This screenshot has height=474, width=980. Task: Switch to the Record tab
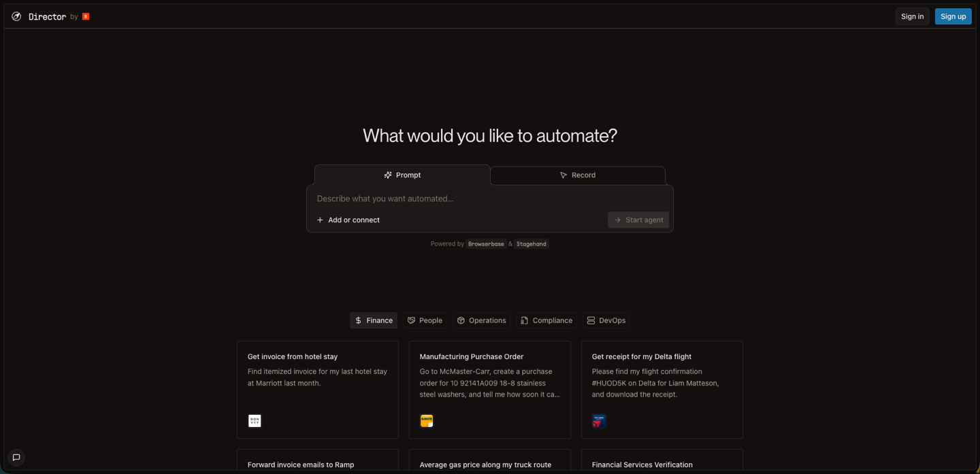click(577, 175)
